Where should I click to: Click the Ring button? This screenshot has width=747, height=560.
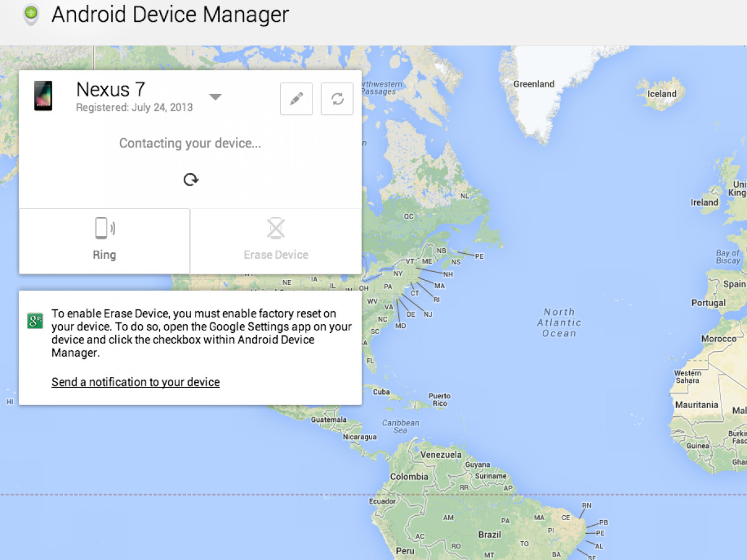[105, 241]
